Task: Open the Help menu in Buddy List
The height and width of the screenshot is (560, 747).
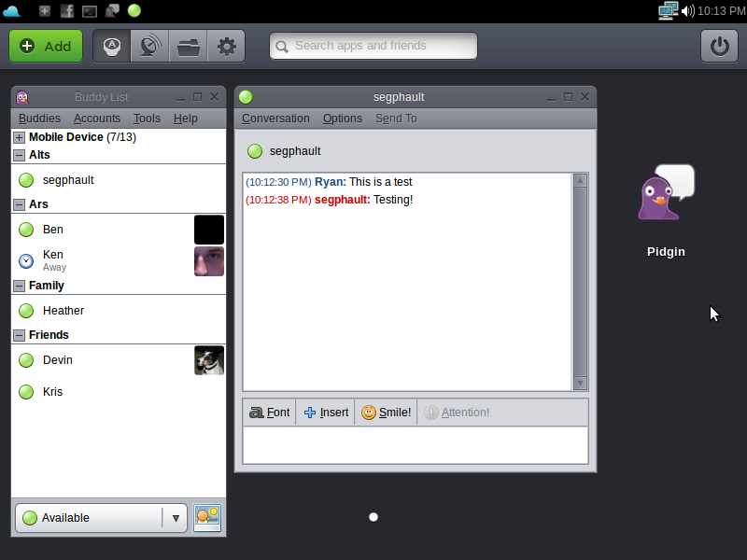Action: pos(185,119)
